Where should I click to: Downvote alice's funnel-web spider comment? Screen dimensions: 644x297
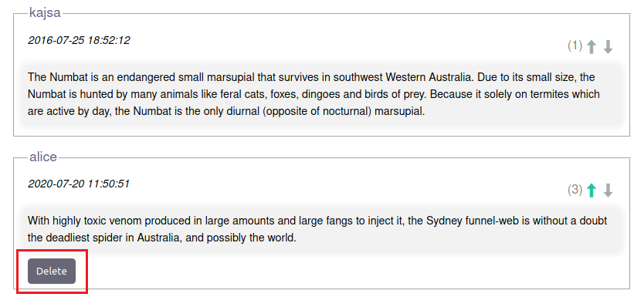608,191
